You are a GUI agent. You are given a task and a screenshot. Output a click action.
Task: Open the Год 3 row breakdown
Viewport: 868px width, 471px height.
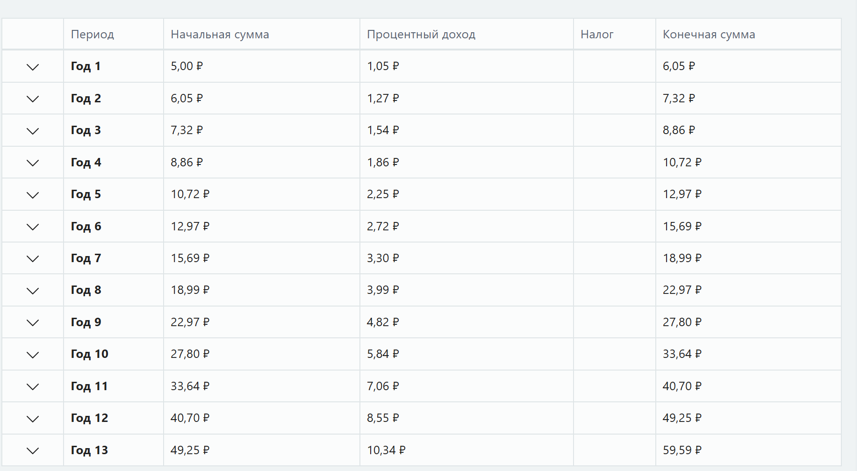click(x=33, y=131)
